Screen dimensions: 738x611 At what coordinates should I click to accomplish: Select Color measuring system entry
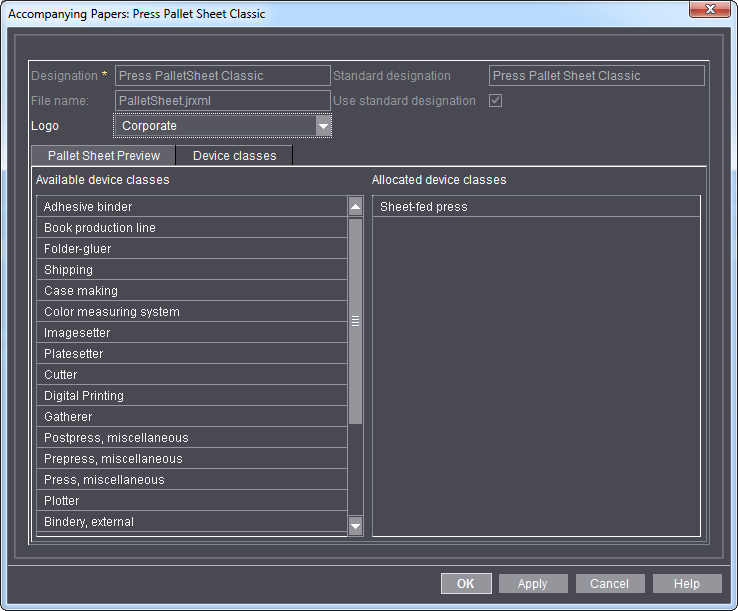pos(192,312)
